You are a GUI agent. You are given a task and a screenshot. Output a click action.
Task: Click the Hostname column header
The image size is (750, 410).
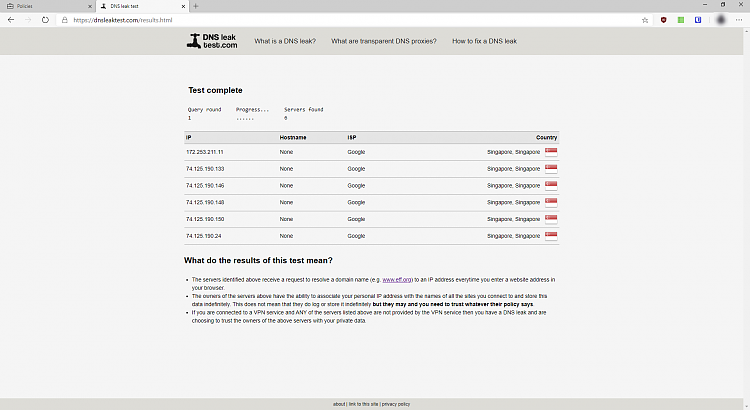[x=293, y=137]
